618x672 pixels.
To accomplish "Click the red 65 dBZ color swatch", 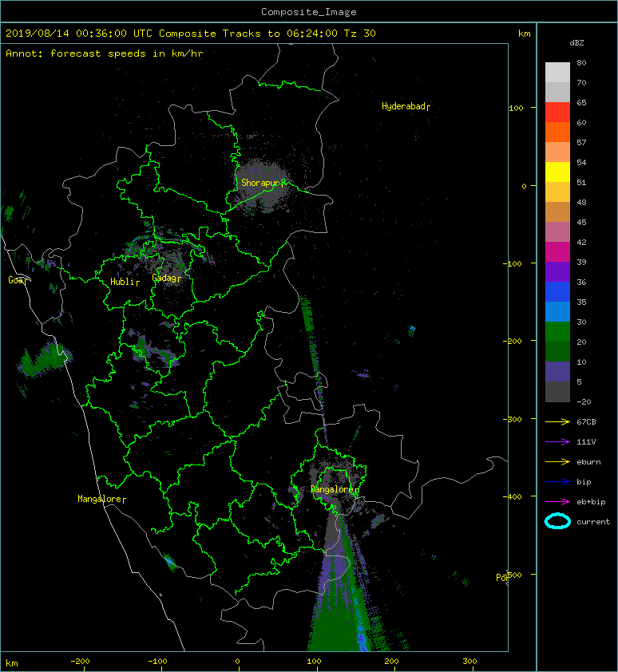I will coord(557,112).
